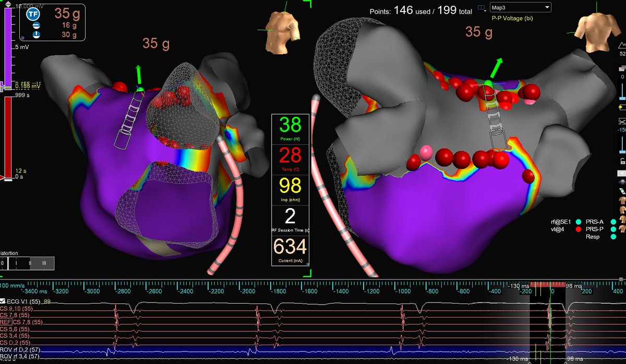
Task: Click the Temp 28 C readout
Action: [291, 159]
